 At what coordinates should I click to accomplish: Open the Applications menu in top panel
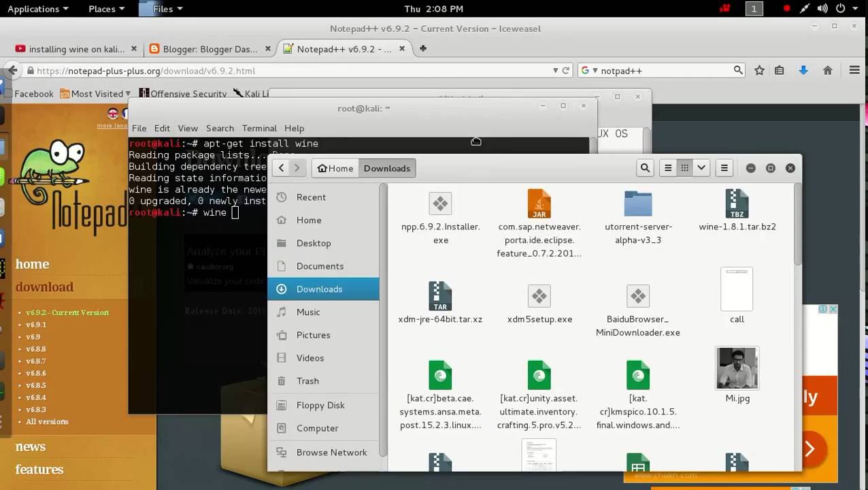pos(37,9)
